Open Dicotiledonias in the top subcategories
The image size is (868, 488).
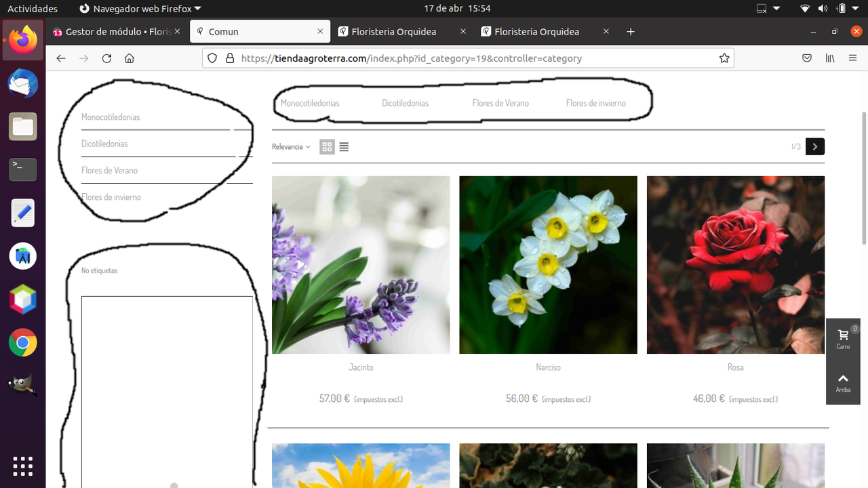click(x=405, y=103)
